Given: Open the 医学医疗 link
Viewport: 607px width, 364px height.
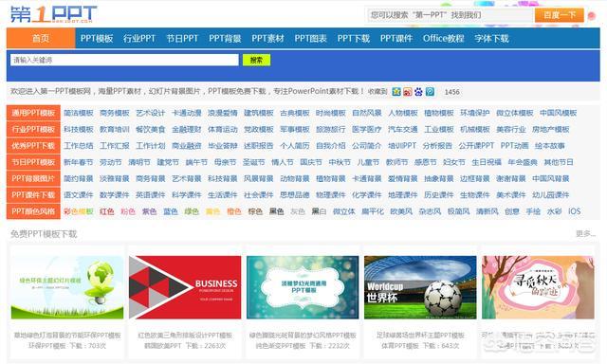Looking at the screenshot, I should tap(367, 129).
